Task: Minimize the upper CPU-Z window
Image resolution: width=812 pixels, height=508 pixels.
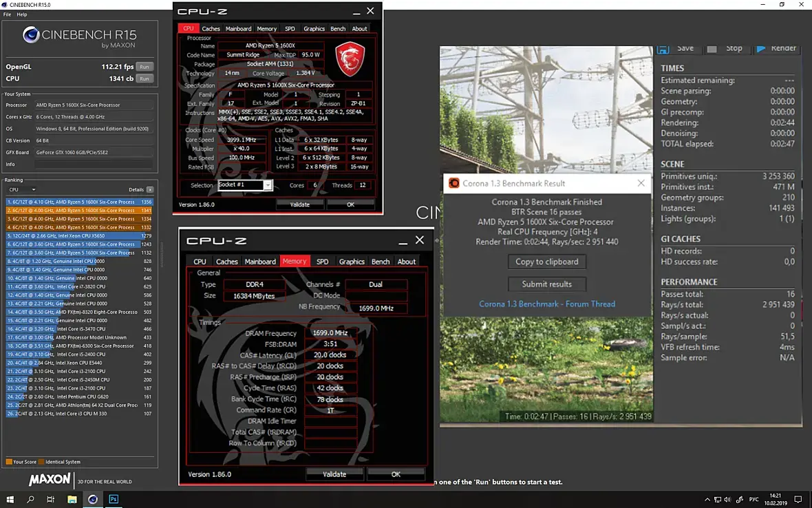Action: tap(356, 12)
